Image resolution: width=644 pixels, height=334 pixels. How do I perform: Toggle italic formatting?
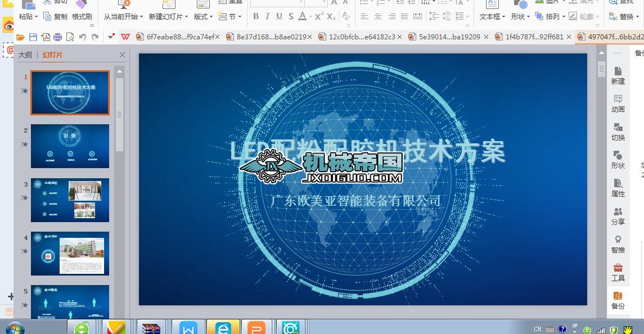(x=267, y=16)
